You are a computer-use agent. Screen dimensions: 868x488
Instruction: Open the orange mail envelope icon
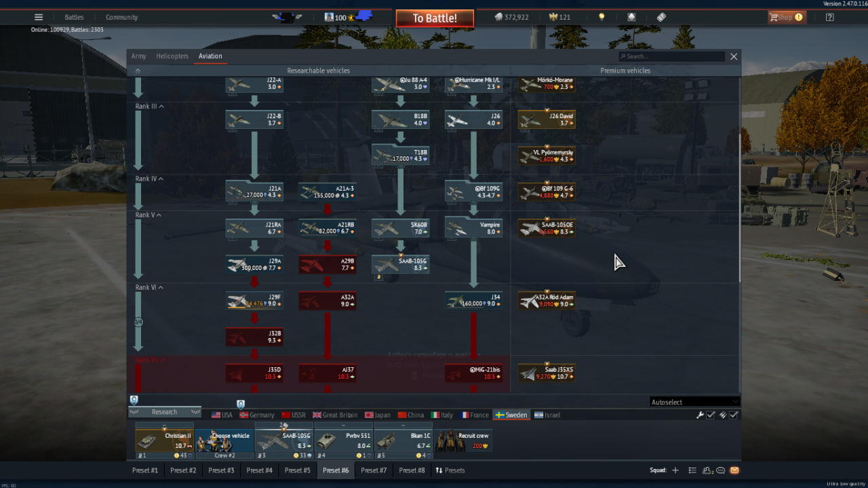pyautogui.click(x=734, y=470)
